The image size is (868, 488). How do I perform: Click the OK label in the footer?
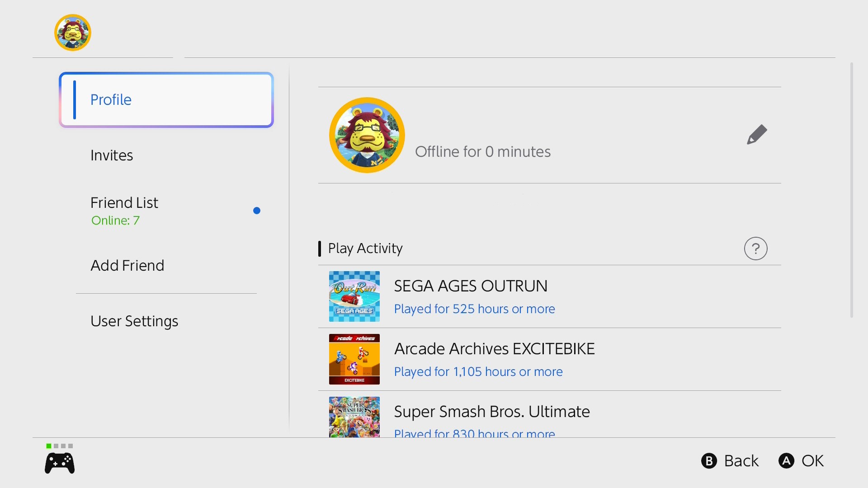point(813,461)
